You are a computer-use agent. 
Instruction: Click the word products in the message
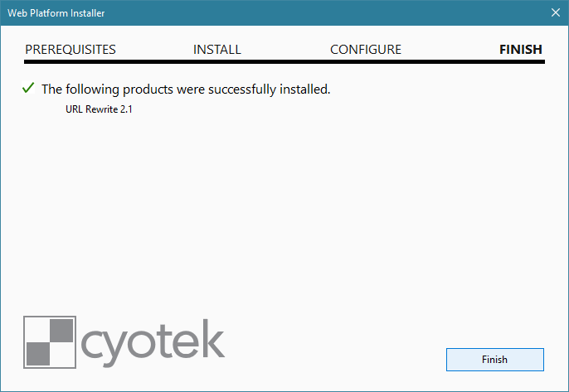(148, 90)
